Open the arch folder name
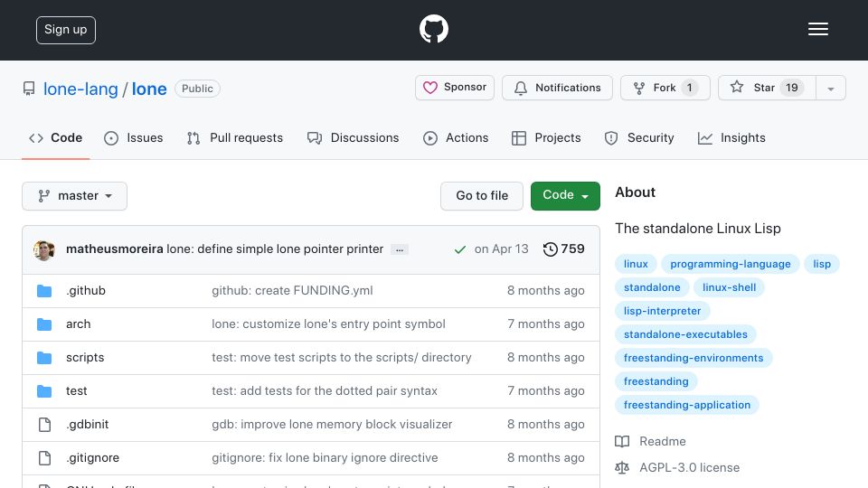868x488 pixels. coord(78,324)
